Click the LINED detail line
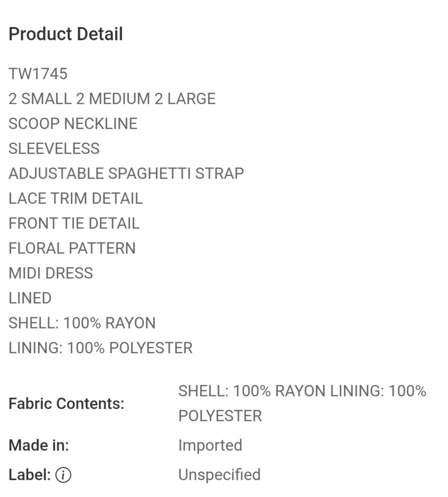 (30, 298)
